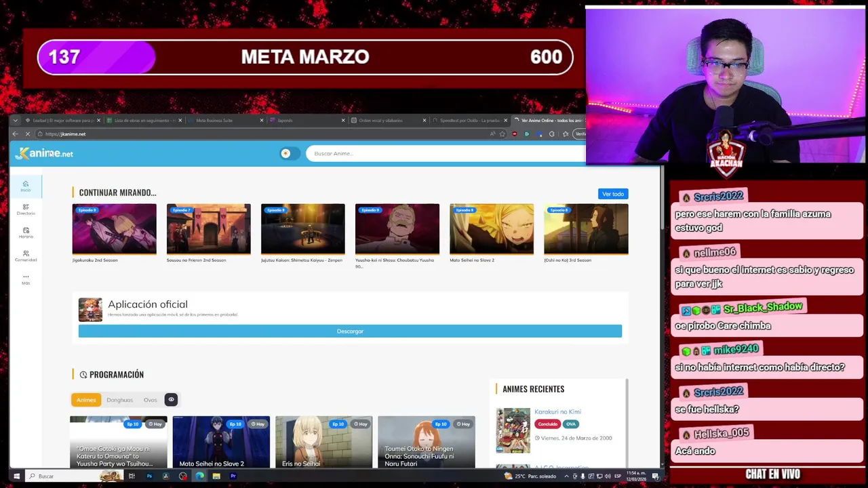Open the Eris no Seihai schedule card
This screenshot has width=868, height=488.
coord(323,442)
